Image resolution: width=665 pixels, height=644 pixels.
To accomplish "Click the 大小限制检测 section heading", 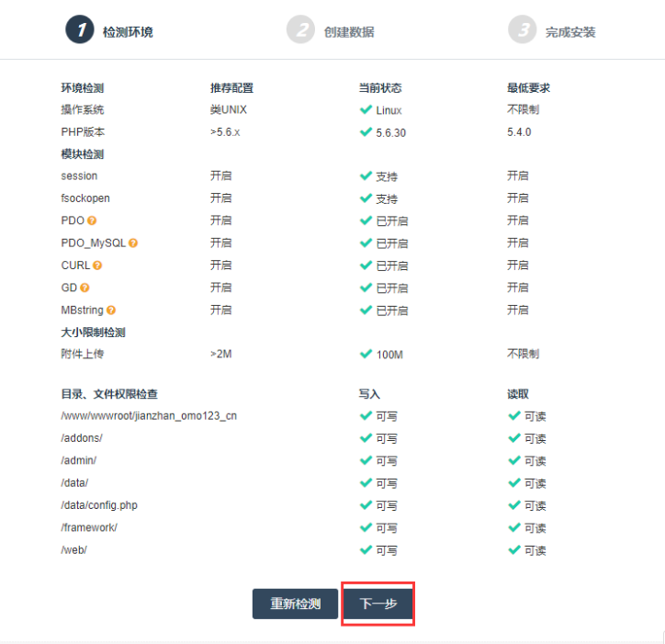I will click(x=94, y=333).
